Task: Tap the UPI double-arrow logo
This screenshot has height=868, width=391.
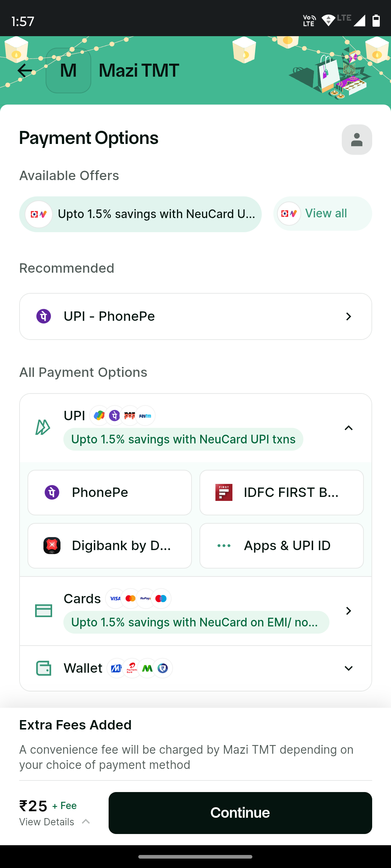Action: point(43,427)
